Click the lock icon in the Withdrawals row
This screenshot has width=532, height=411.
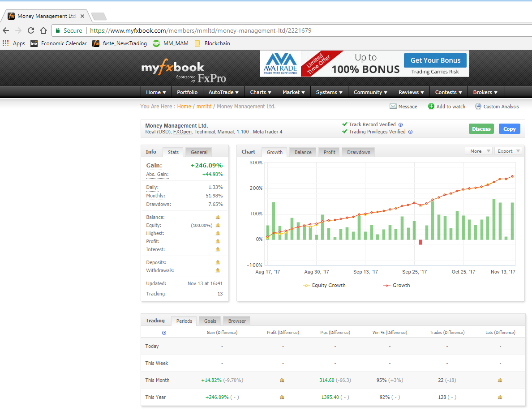[218, 270]
